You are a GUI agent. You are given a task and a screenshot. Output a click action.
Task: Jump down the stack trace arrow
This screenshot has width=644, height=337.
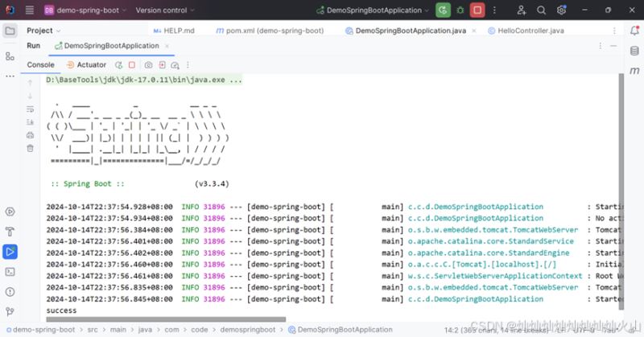pyautogui.click(x=30, y=96)
